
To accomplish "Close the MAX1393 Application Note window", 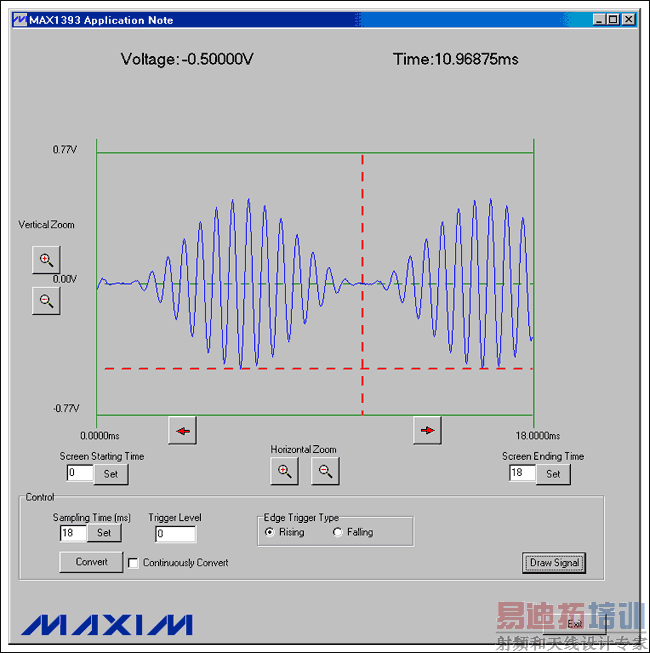I will coord(629,20).
